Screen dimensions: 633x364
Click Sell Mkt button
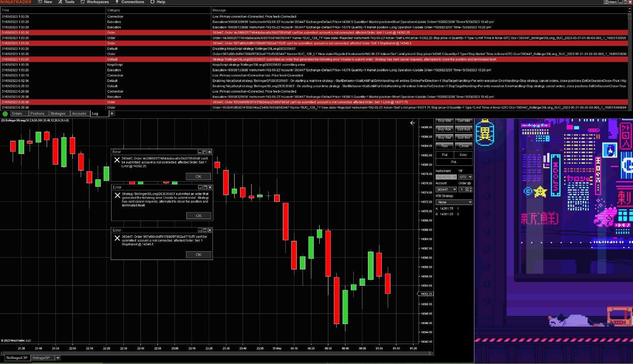coord(464,121)
